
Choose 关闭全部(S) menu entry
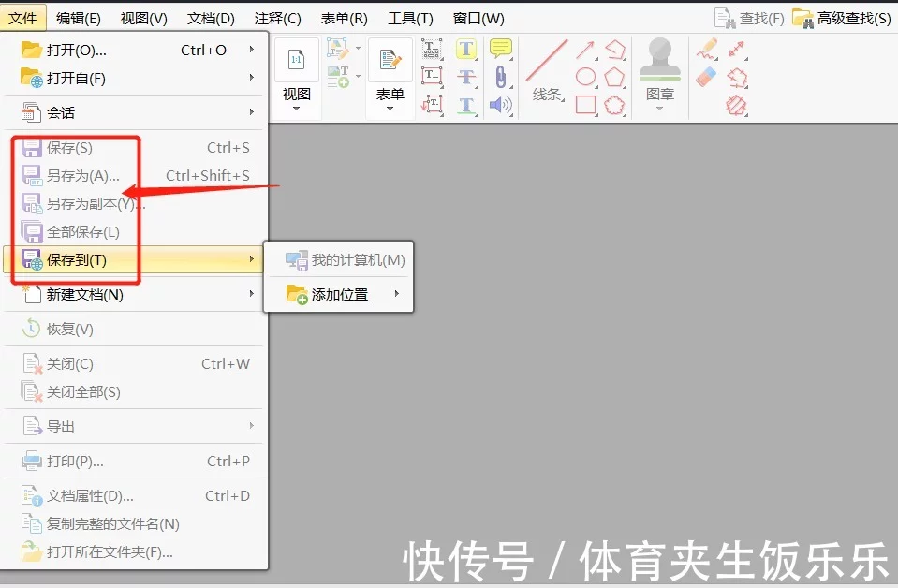click(135, 391)
